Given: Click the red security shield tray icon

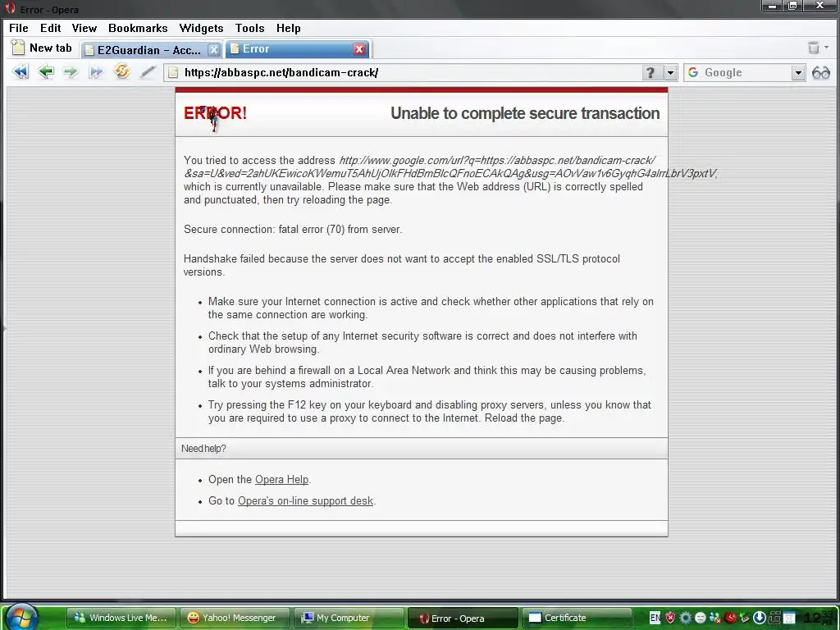Looking at the screenshot, I should coord(670,618).
